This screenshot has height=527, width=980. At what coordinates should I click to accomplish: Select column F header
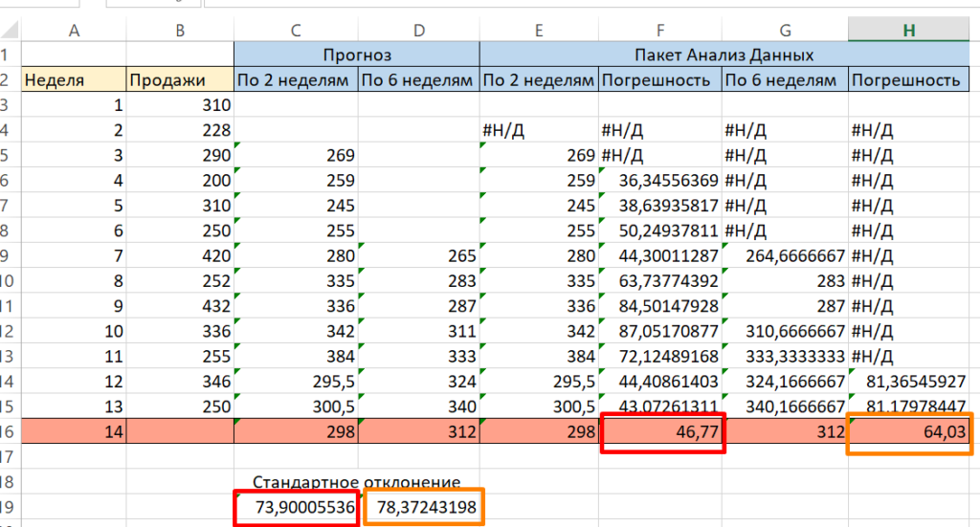pos(660,30)
